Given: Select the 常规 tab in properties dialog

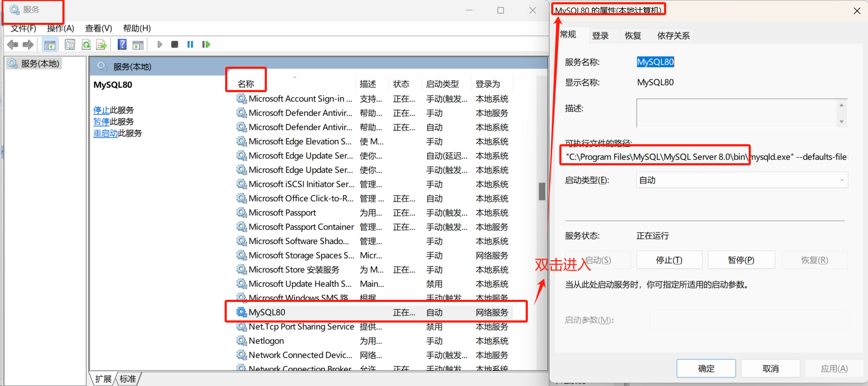Looking at the screenshot, I should (569, 35).
